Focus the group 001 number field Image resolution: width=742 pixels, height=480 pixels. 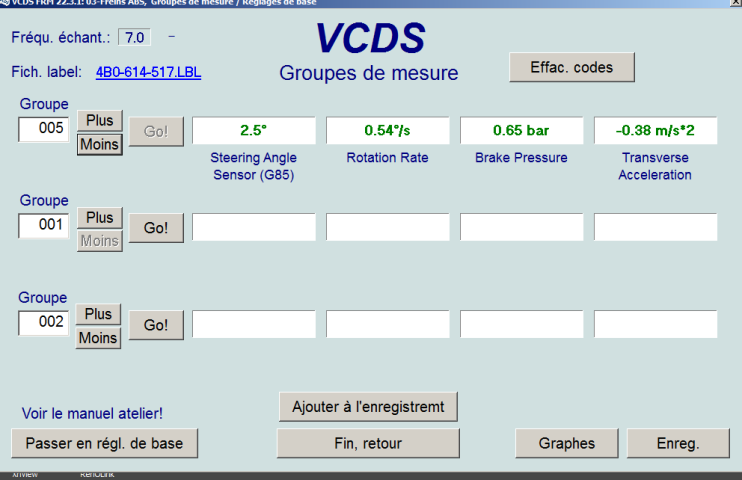pyautogui.click(x=44, y=225)
